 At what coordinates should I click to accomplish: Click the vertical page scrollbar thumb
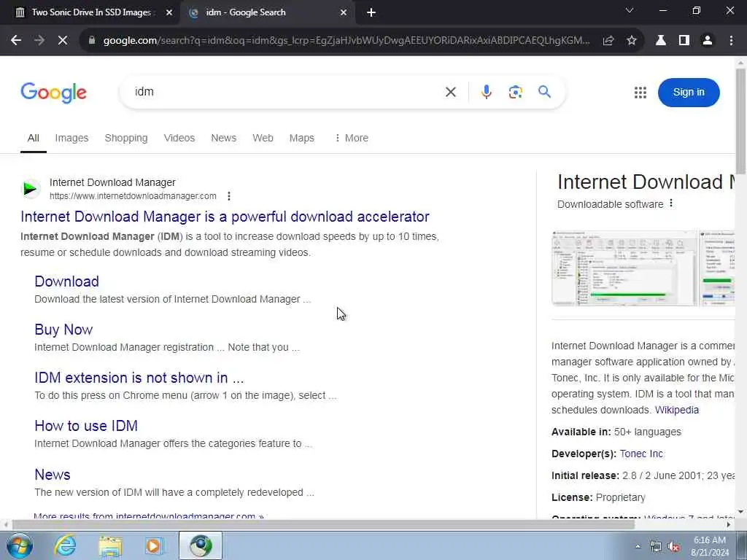click(x=740, y=122)
